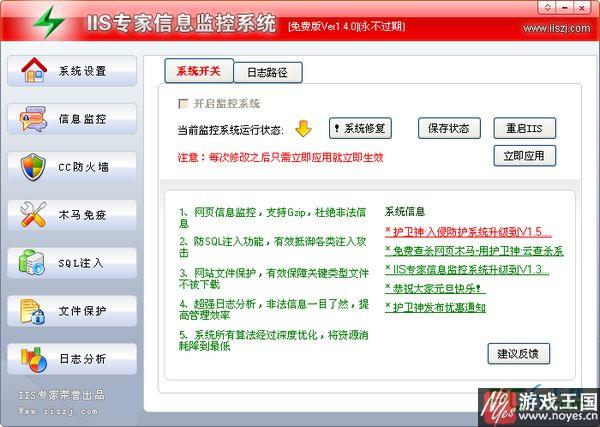The image size is (600, 427).
Task: Enable the 开启监控系统 checkbox
Action: (183, 104)
